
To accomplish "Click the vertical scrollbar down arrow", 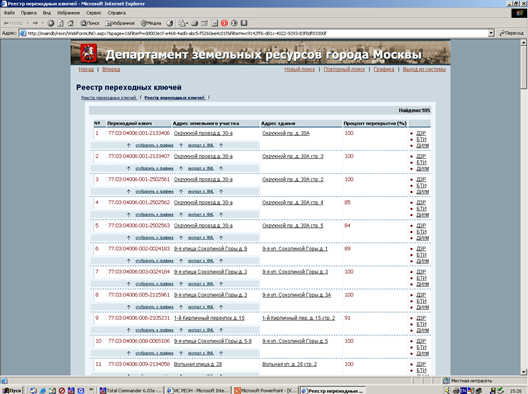I will (x=524, y=372).
